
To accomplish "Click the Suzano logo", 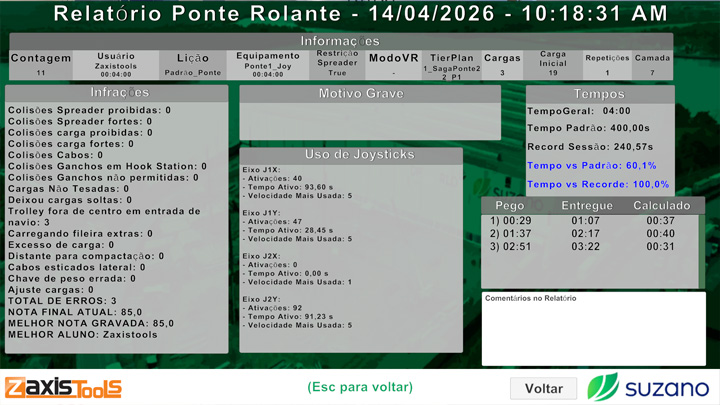I will pyautogui.click(x=648, y=387).
